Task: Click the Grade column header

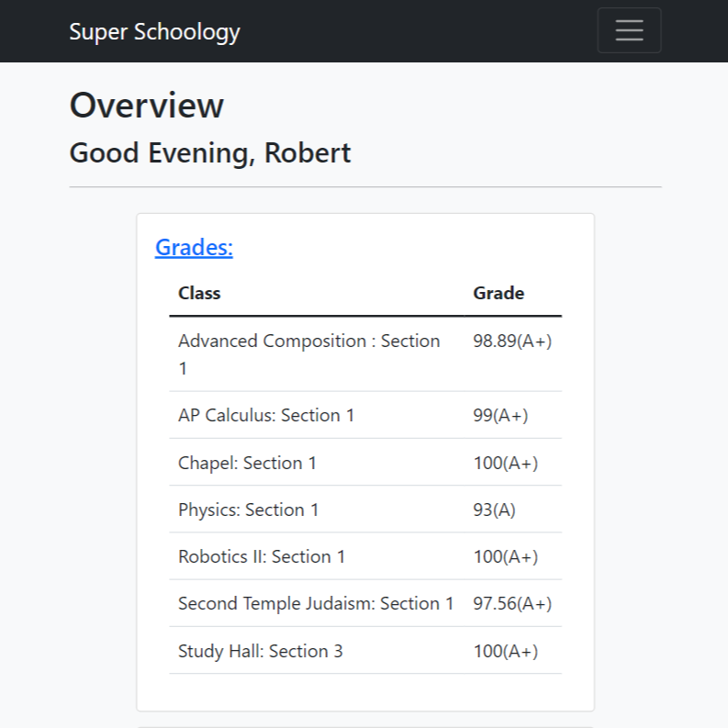Action: coord(498,293)
